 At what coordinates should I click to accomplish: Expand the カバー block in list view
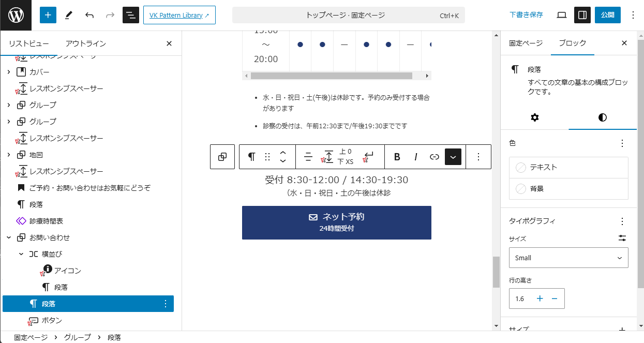[9, 72]
